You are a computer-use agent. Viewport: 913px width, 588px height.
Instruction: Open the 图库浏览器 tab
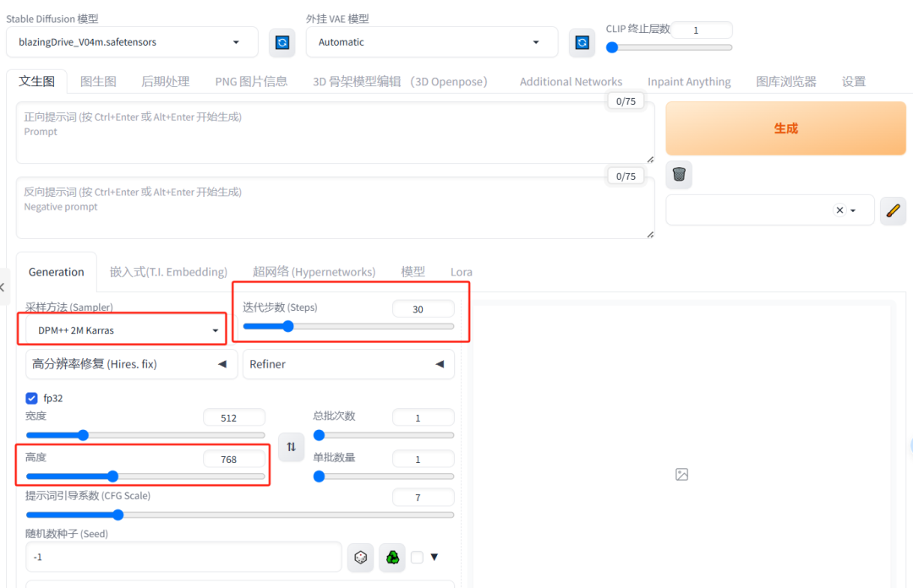(x=786, y=81)
